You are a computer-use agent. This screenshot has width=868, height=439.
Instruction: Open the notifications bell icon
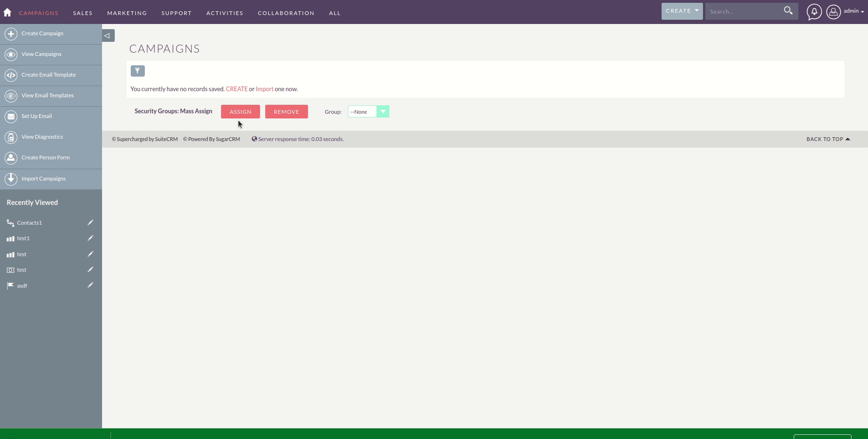(x=814, y=12)
